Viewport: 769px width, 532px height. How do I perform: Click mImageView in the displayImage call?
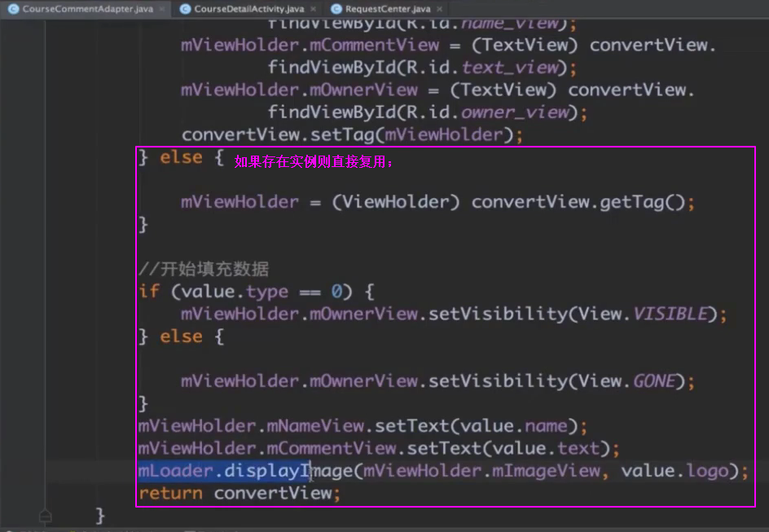pos(545,471)
